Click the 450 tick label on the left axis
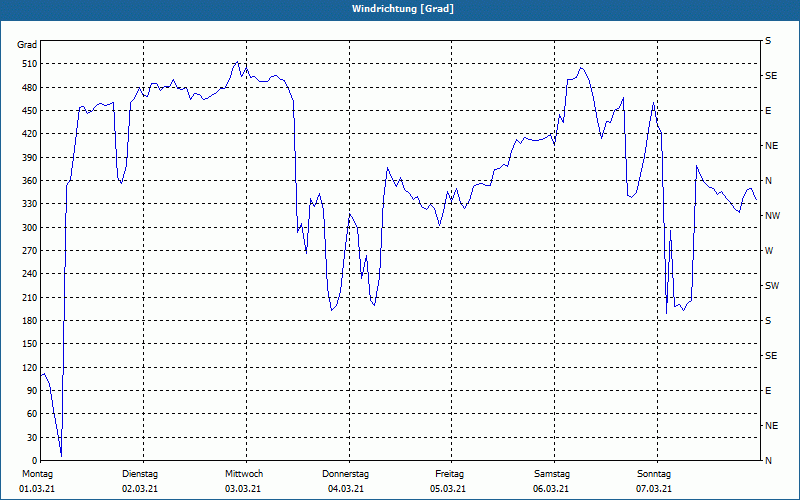Viewport: 800px width, 500px height. (29, 111)
